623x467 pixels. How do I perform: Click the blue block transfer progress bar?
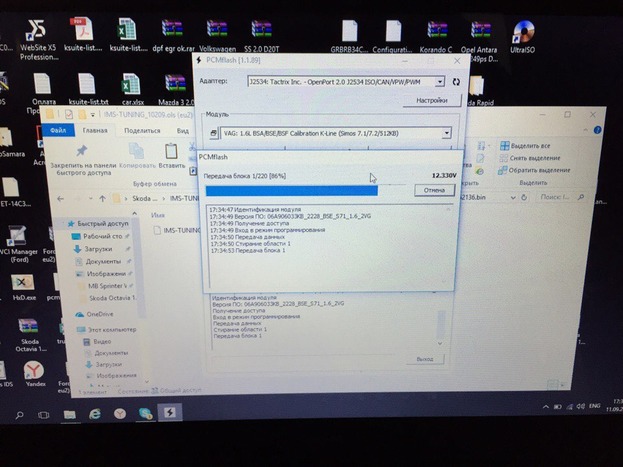[290, 189]
